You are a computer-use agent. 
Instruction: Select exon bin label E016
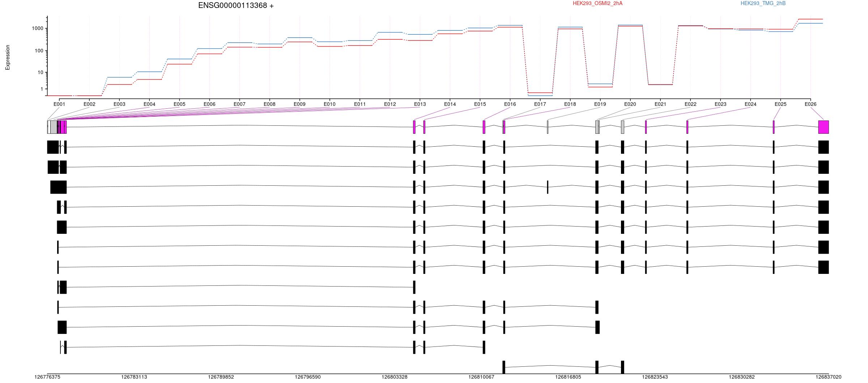(x=510, y=104)
